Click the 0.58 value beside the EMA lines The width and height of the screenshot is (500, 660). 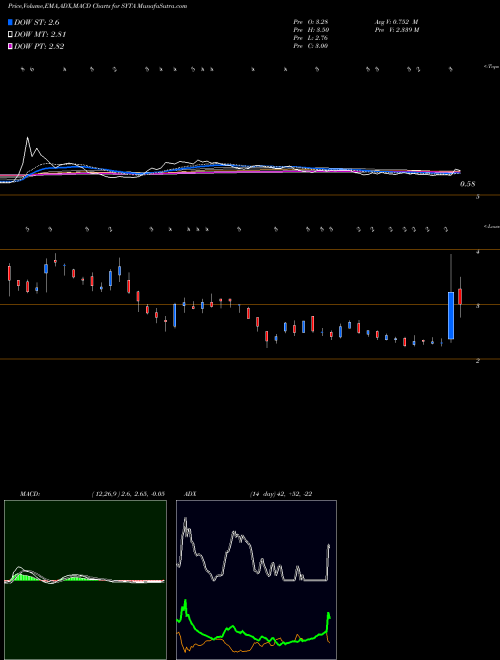(x=467, y=184)
